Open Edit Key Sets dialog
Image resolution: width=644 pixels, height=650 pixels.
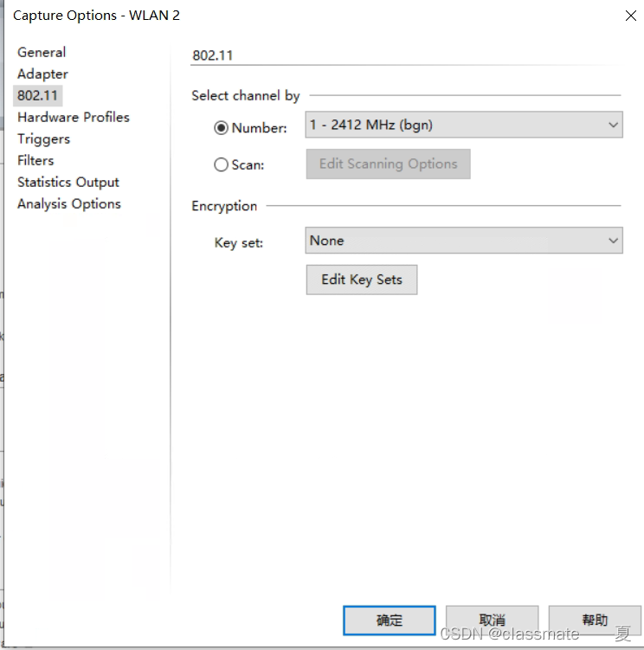coord(362,280)
